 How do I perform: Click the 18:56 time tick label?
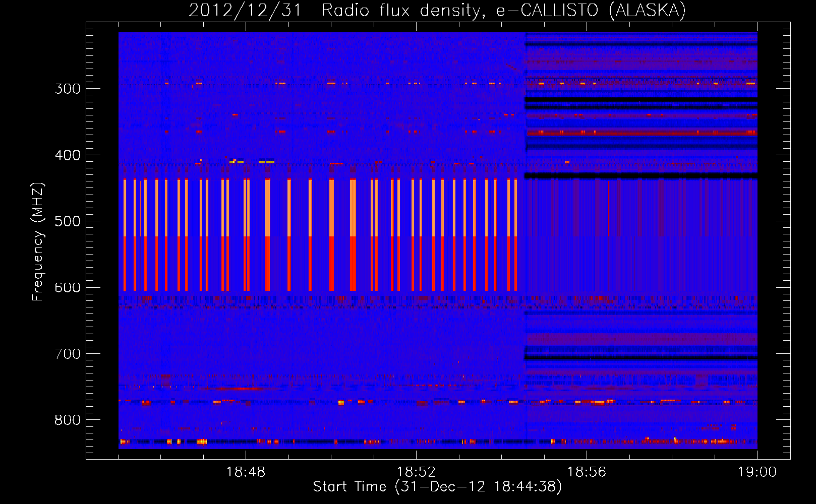pyautogui.click(x=587, y=472)
